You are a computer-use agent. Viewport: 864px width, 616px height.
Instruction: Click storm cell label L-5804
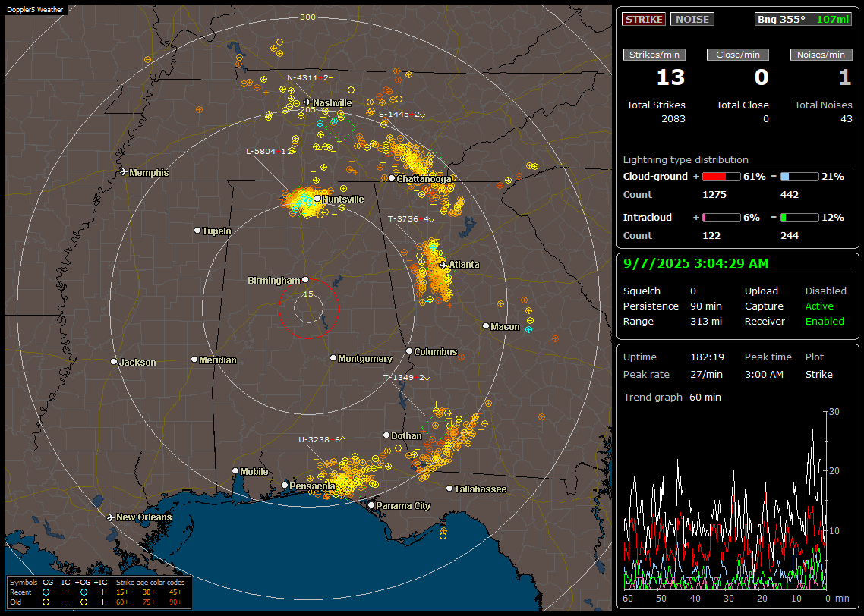pos(270,152)
